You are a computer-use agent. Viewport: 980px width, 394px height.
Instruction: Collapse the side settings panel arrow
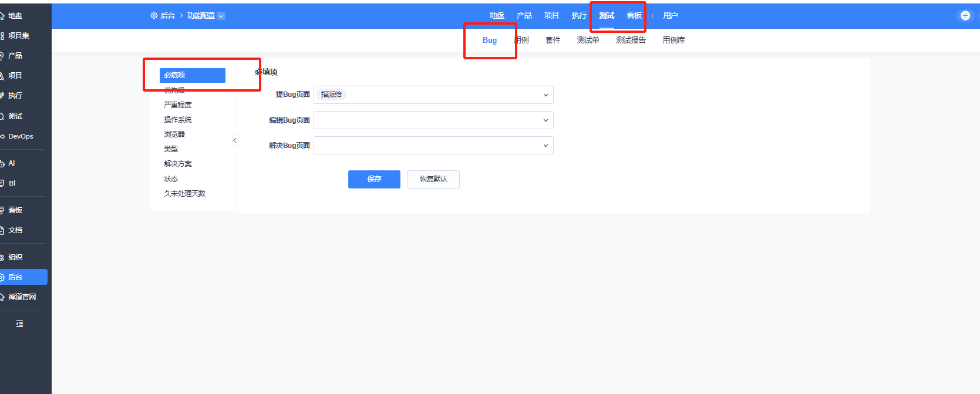tap(235, 140)
